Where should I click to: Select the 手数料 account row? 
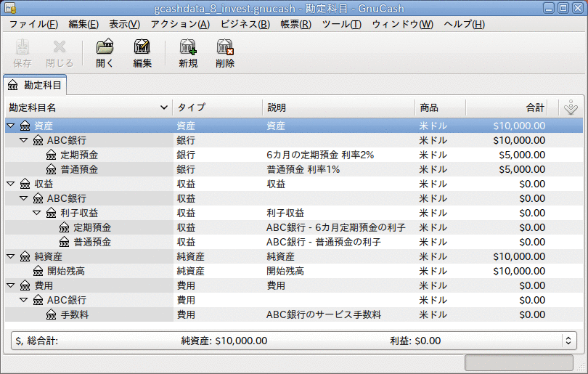coord(294,314)
